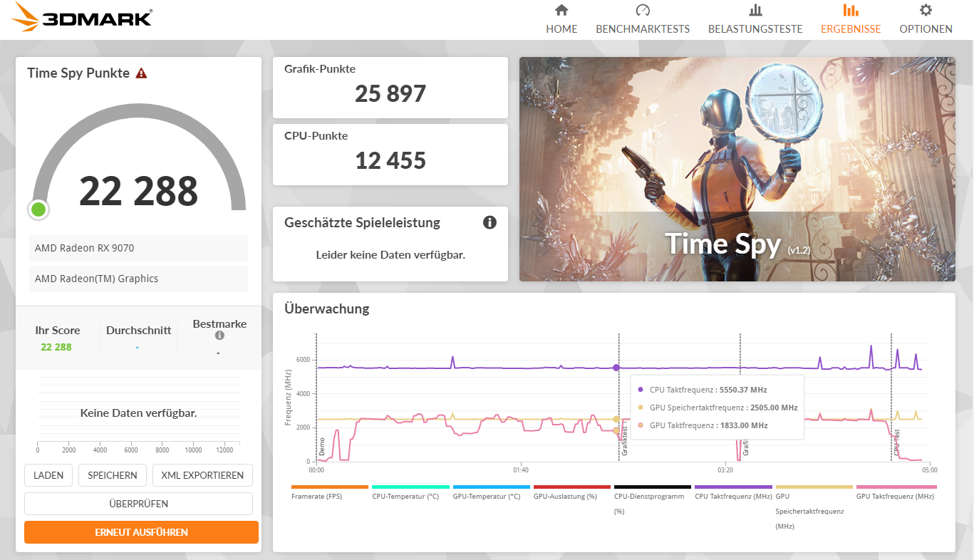Image resolution: width=974 pixels, height=560 pixels.
Task: Click the info icon beside Geschätzte Spieleleistung
Action: click(489, 222)
